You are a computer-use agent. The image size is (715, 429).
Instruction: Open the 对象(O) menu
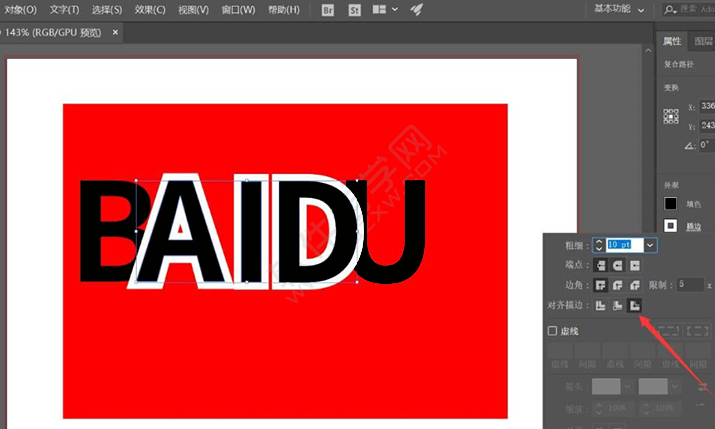tap(20, 10)
